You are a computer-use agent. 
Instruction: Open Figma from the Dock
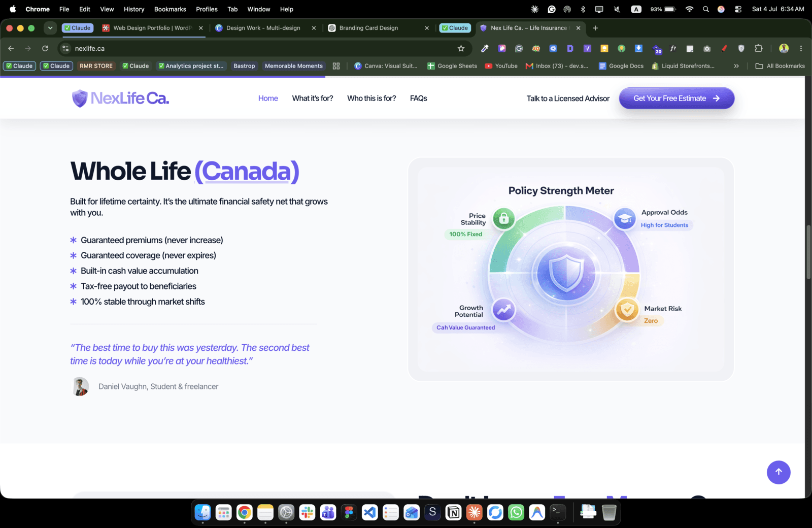[x=349, y=512]
